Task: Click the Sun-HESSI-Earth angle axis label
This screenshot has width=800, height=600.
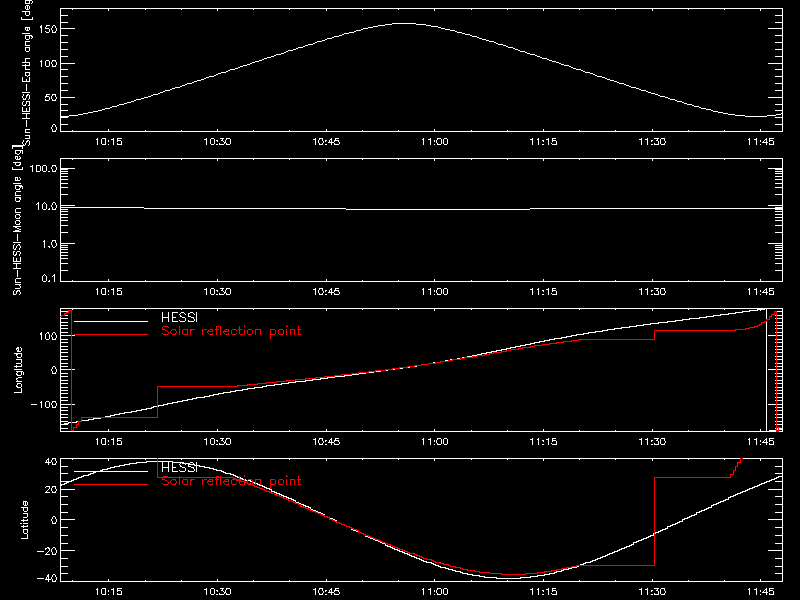Action: [x=28, y=71]
